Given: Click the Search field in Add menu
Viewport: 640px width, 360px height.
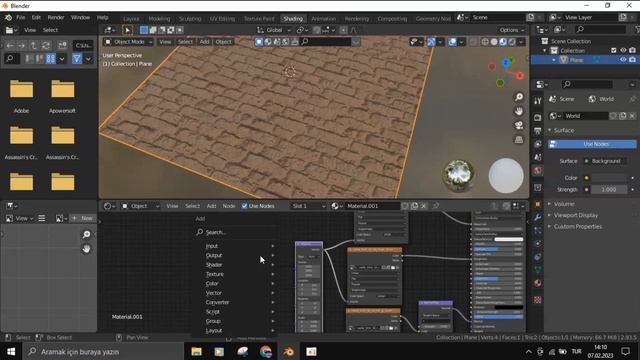Looking at the screenshot, I should point(237,232).
